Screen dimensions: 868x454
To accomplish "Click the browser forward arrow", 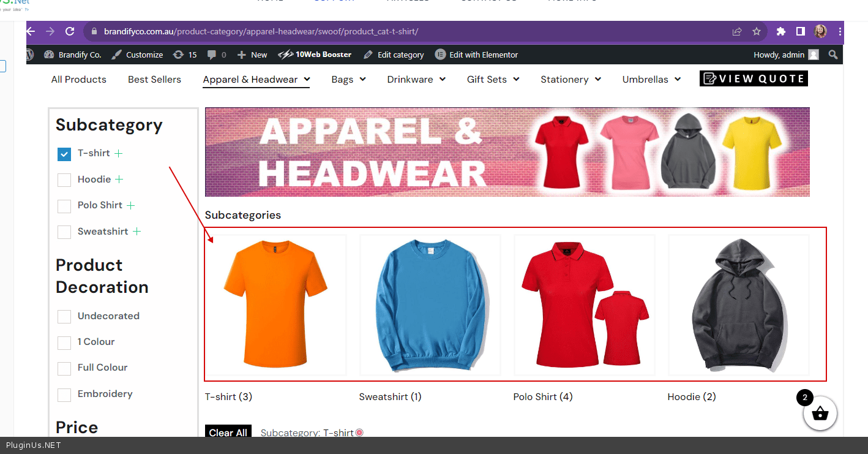I will (50, 31).
